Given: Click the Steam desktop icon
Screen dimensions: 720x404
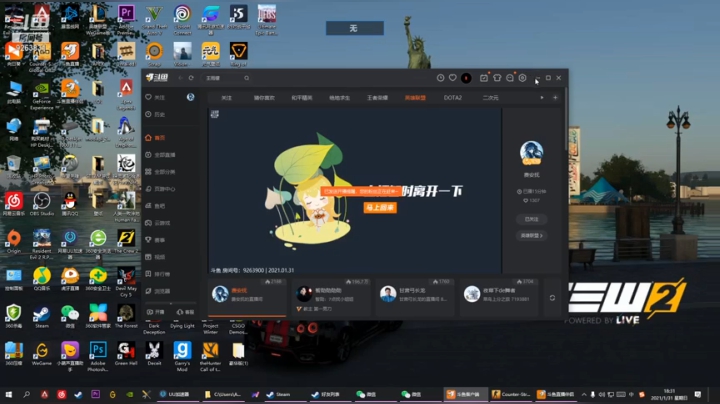Looking at the screenshot, I should (41, 317).
